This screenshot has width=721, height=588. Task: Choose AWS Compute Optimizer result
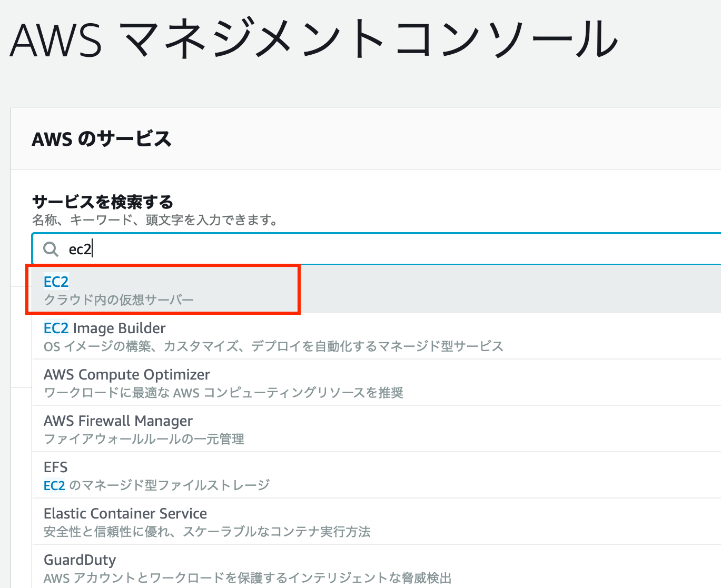[x=377, y=383]
